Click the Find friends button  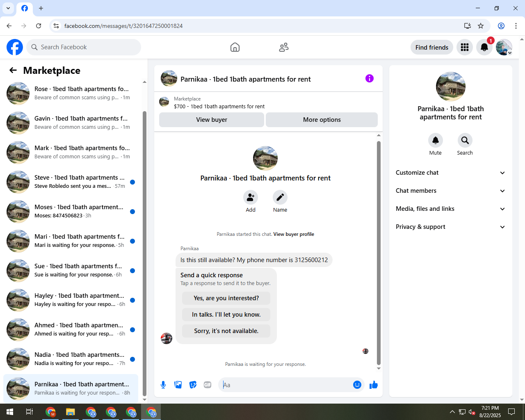432,47
